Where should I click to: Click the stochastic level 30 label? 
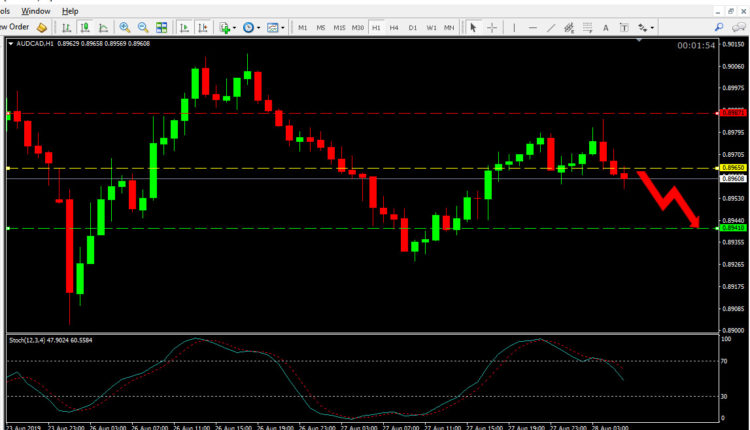[724, 397]
